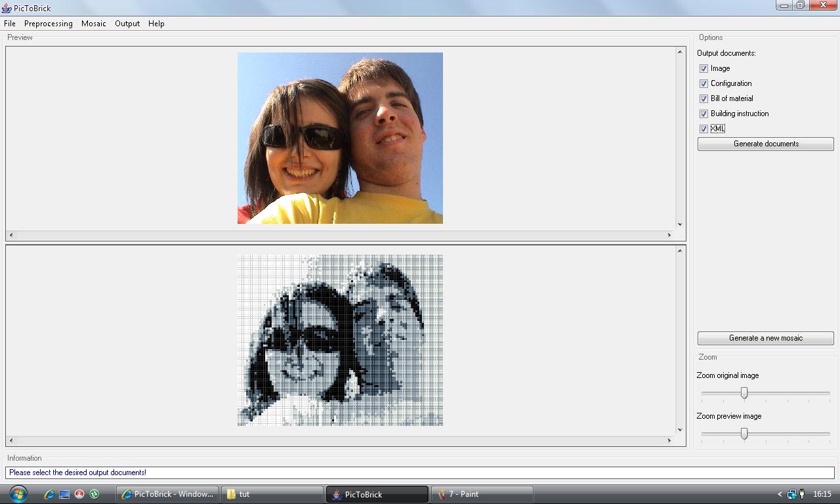Open the tut folder taskbar button
Image resolution: width=840 pixels, height=504 pixels.
[x=272, y=494]
